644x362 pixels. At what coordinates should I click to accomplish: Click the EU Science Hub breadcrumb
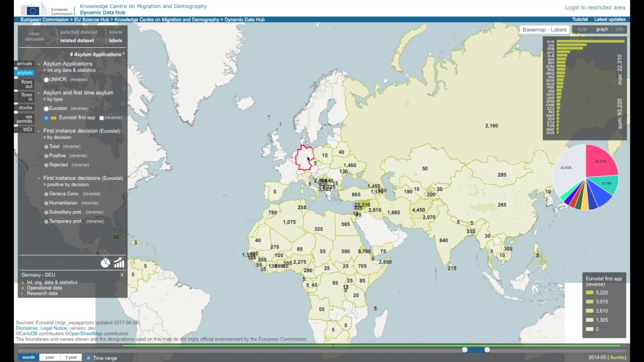(92, 20)
